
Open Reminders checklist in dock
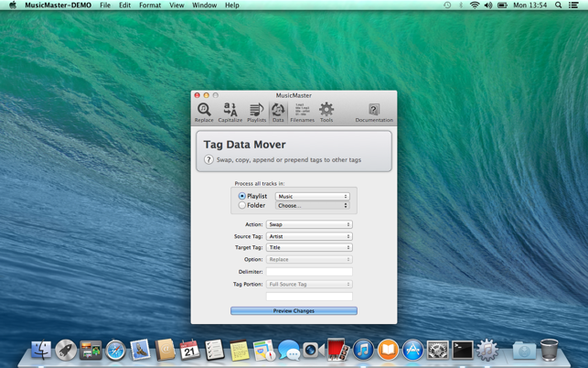click(x=215, y=350)
